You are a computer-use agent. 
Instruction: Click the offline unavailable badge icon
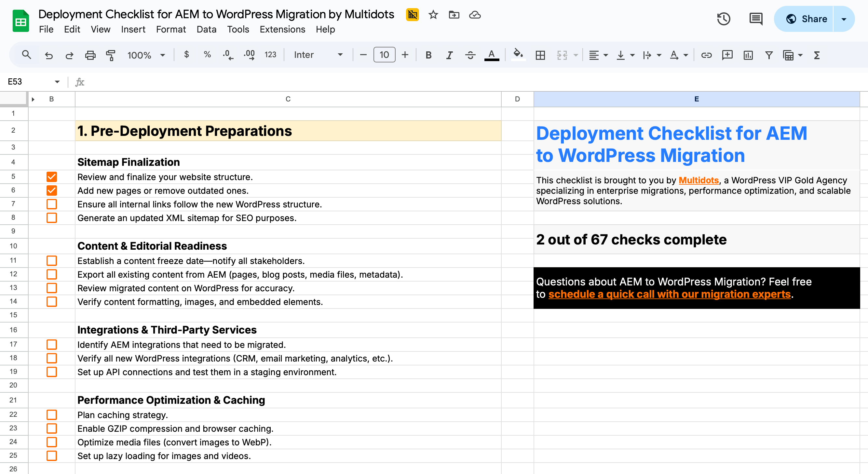(x=413, y=15)
